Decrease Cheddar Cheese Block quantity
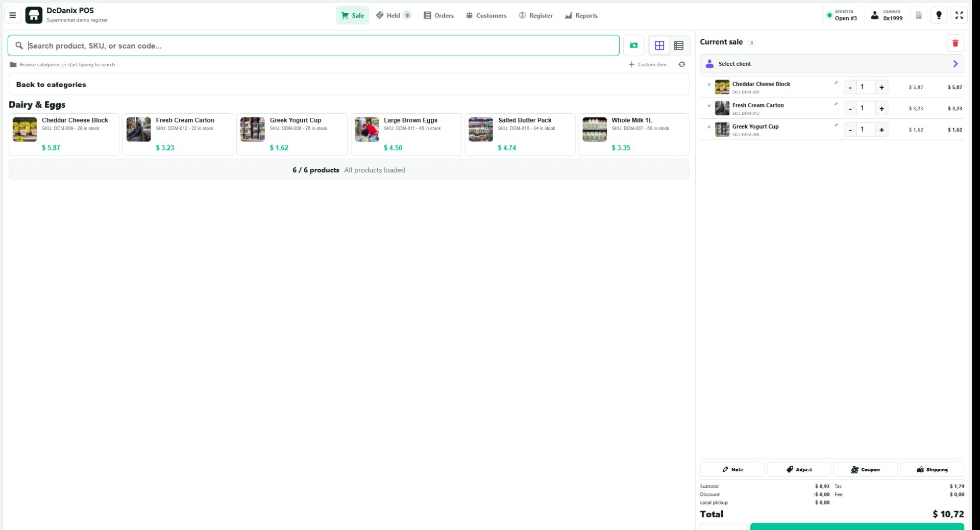 click(850, 87)
